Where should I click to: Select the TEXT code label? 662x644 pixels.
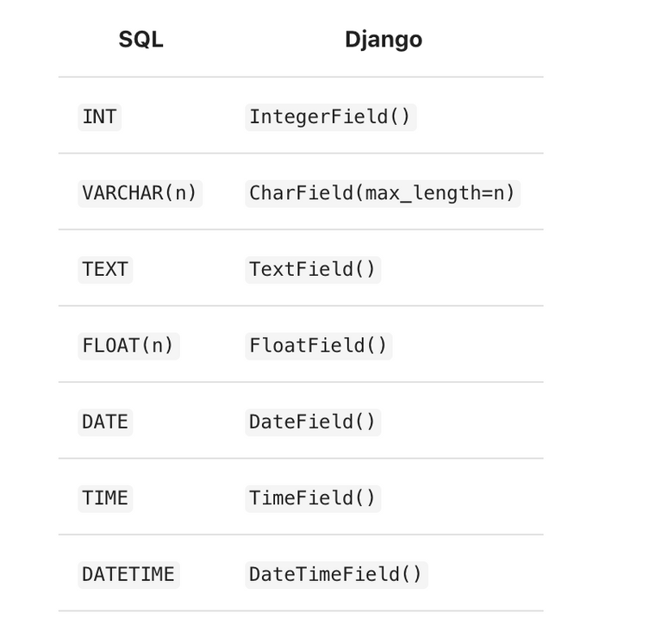(x=105, y=270)
